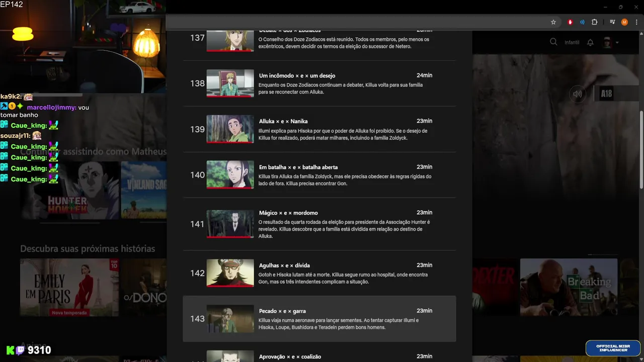Play episode 142 thumbnail
644x362 pixels.
[230, 273]
